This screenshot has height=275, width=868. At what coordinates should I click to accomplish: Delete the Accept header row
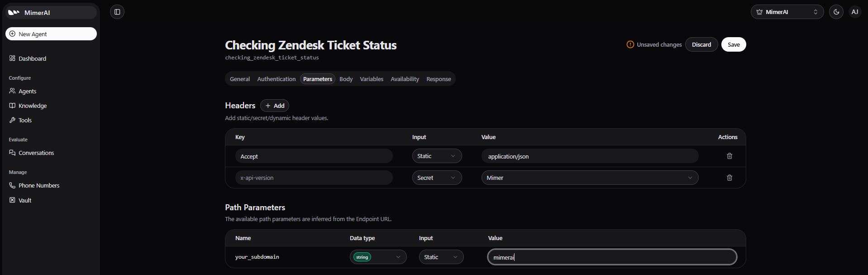(729, 156)
